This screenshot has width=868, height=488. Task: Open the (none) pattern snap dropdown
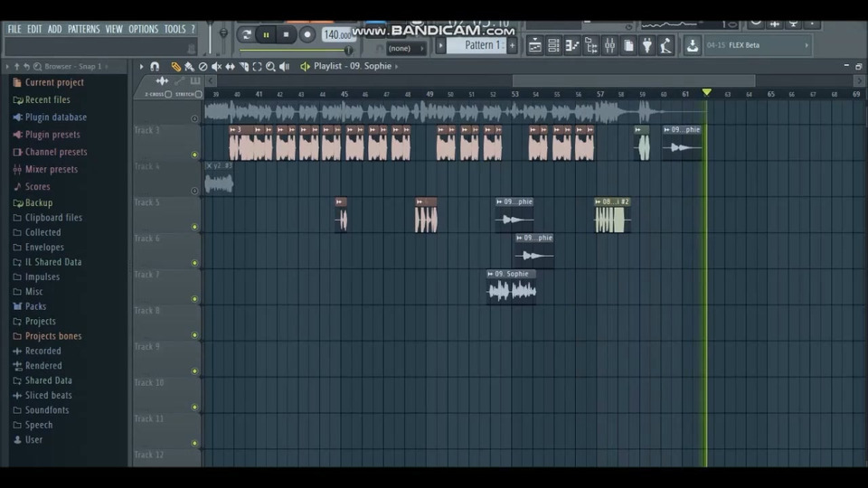405,48
